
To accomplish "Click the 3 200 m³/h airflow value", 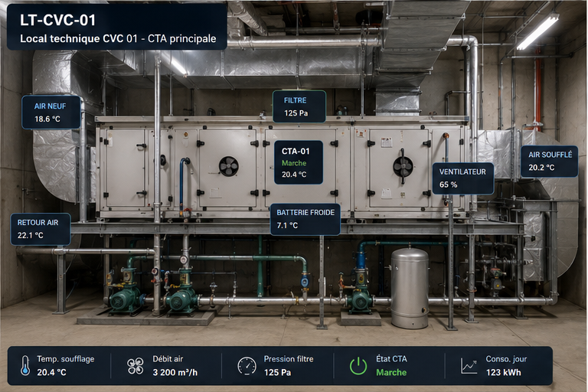I will pyautogui.click(x=175, y=373).
